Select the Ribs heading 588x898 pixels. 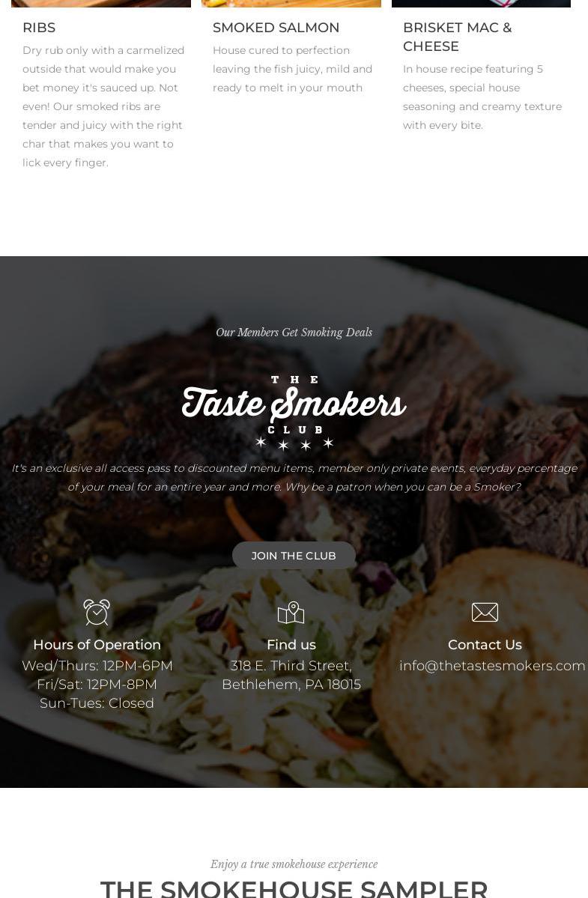tap(39, 28)
